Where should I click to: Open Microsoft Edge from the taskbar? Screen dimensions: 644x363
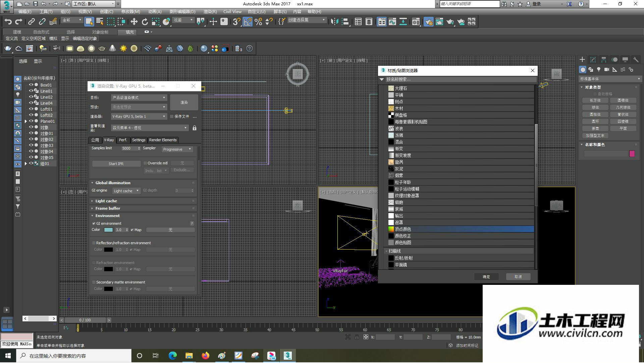tap(173, 356)
